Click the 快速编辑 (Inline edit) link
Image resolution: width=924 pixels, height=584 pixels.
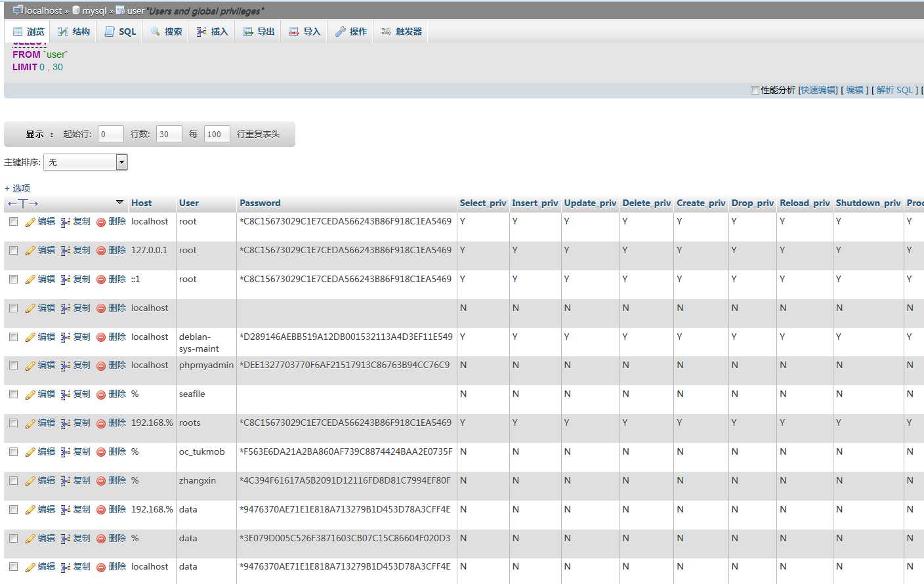[x=818, y=90]
